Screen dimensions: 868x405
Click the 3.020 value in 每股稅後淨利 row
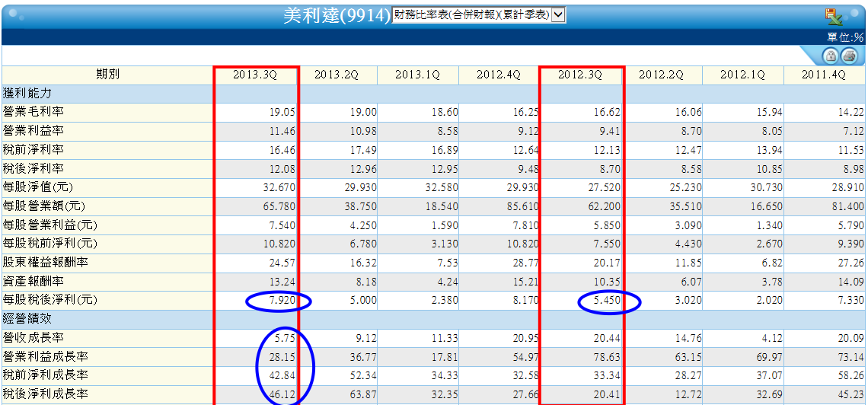coord(688,301)
